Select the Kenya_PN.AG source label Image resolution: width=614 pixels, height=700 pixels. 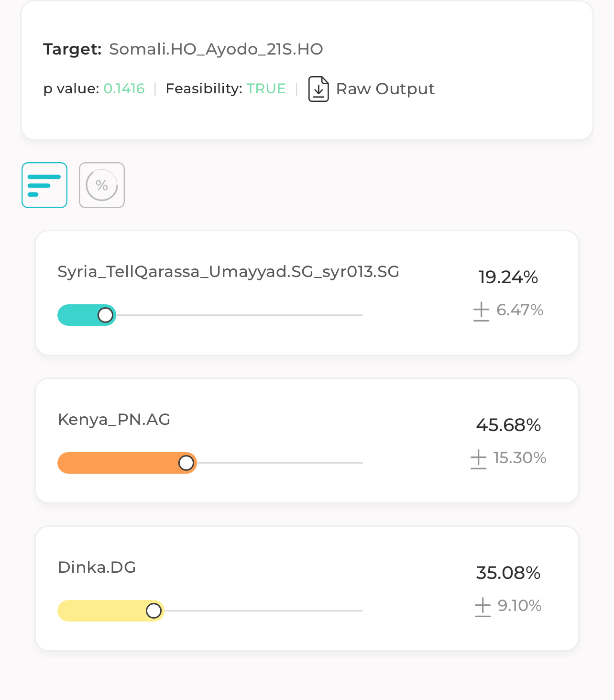click(x=114, y=420)
